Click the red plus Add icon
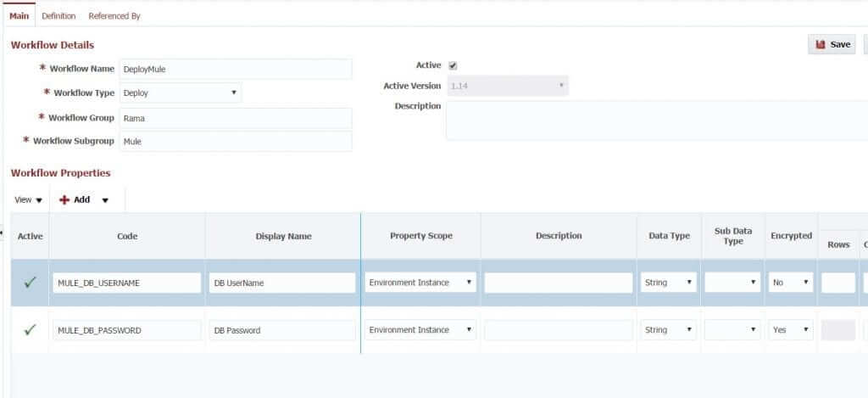This screenshot has width=868, height=398. coord(64,200)
